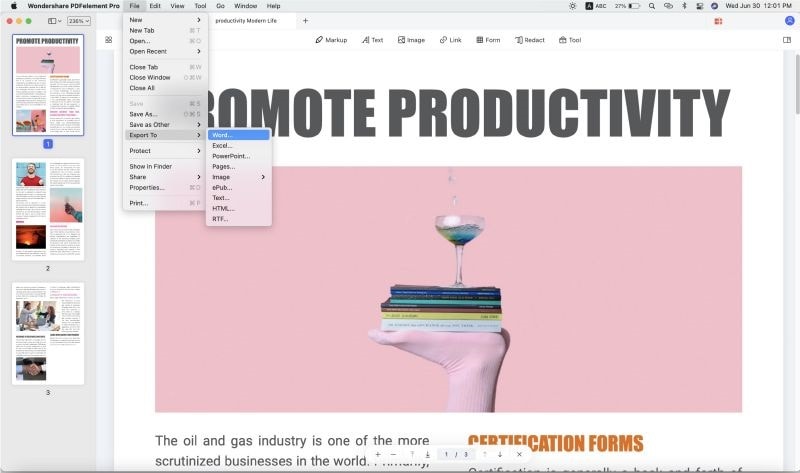This screenshot has width=800, height=473.
Task: Click the battery status indicator
Action: click(628, 6)
